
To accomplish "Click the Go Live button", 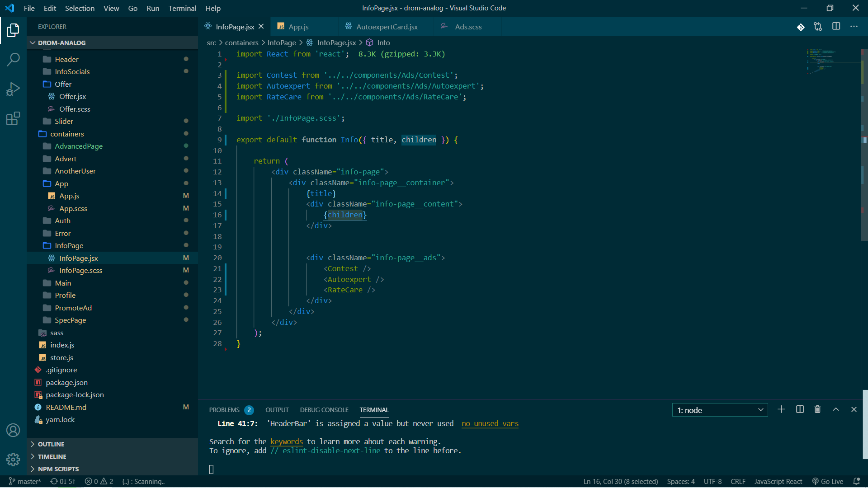I will coord(827,481).
